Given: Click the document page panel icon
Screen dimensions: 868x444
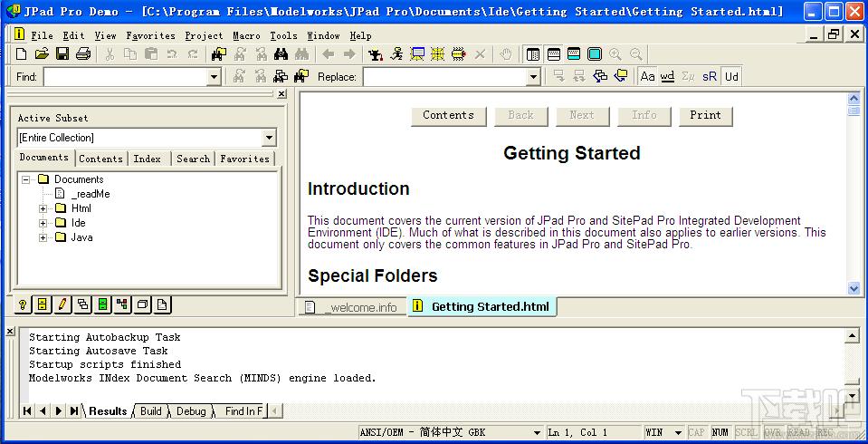Looking at the screenshot, I should tap(162, 304).
